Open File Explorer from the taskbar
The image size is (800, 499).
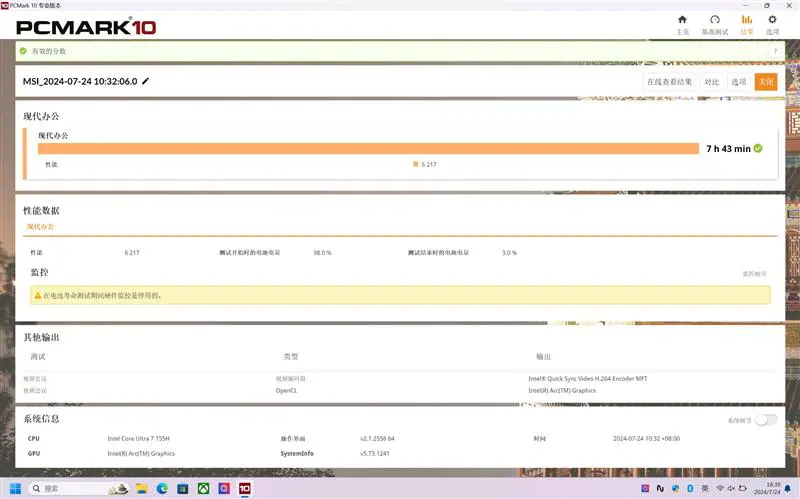(x=141, y=488)
